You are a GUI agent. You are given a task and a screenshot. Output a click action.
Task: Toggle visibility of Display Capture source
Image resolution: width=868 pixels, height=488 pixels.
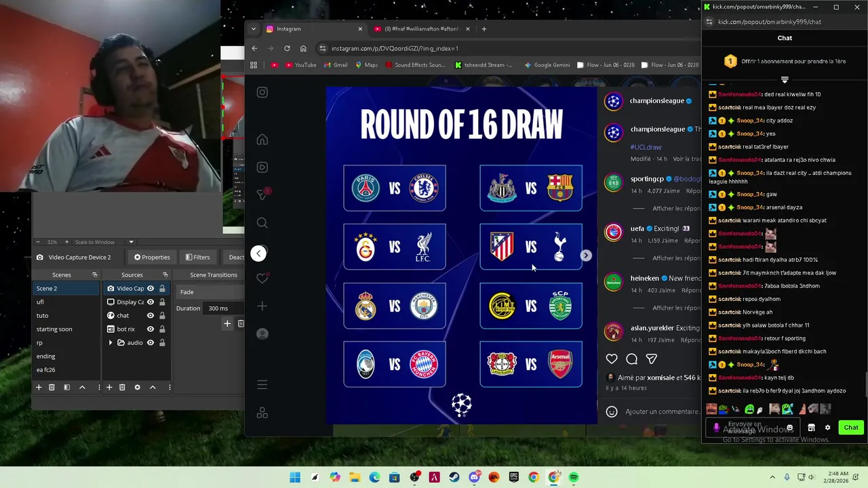click(151, 302)
